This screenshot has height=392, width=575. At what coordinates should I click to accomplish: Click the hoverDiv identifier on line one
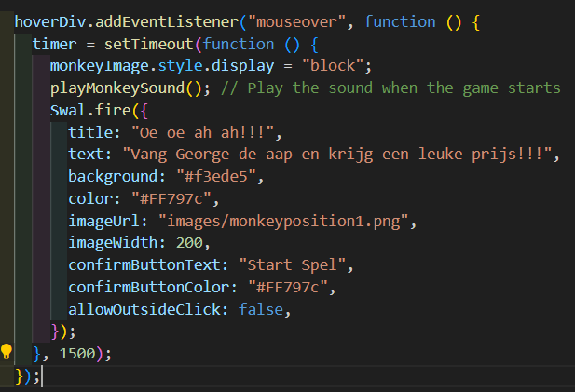tap(50, 21)
